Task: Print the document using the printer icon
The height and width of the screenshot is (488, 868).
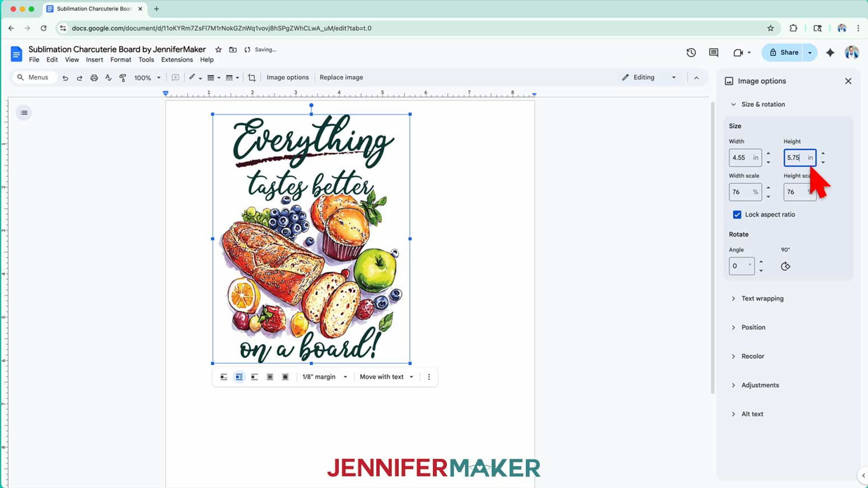Action: 94,78
